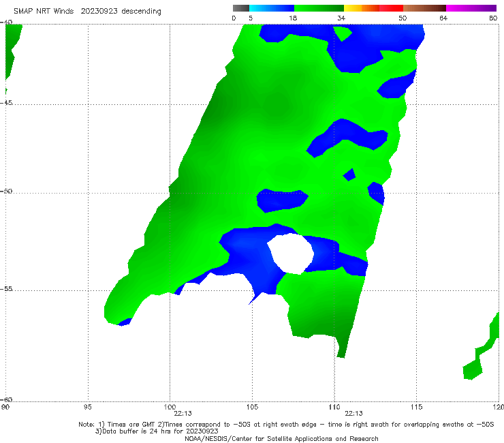Image resolution: width=504 pixels, height=443 pixels.
Task: Click the date '20230923' in the title
Action: (99, 12)
